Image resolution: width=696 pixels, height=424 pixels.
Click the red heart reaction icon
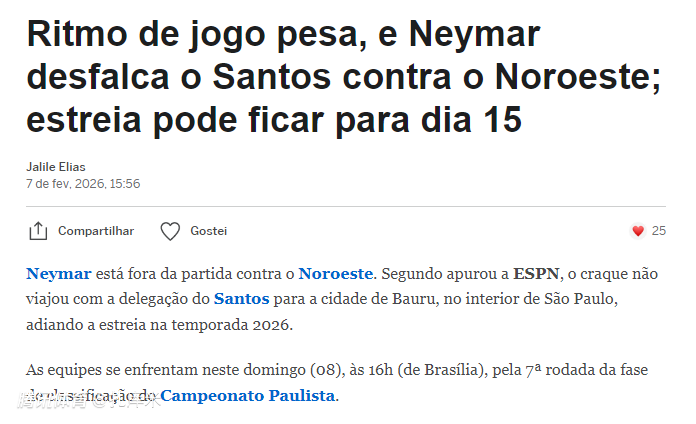[x=638, y=231]
